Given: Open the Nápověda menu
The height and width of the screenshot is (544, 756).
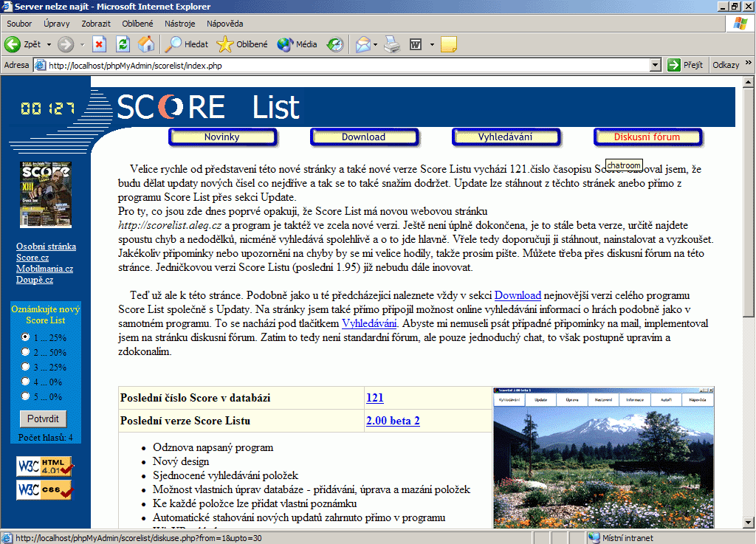Looking at the screenshot, I should 224,24.
